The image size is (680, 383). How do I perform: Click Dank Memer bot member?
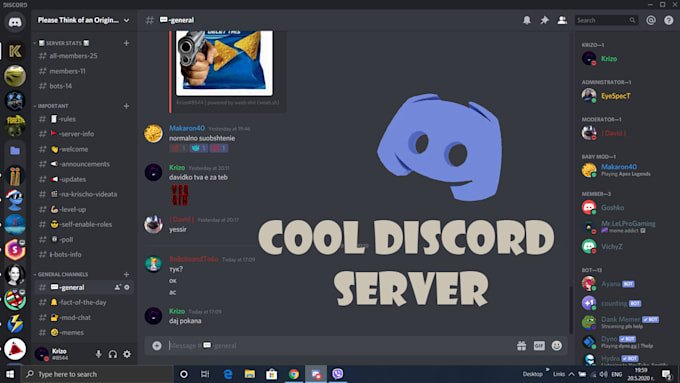tap(620, 322)
